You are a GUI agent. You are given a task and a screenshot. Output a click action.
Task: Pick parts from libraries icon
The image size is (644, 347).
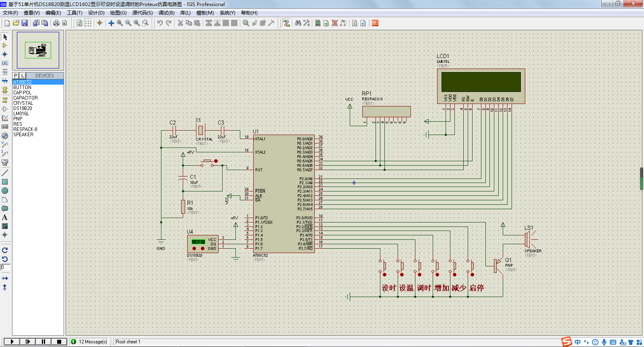(x=246, y=23)
